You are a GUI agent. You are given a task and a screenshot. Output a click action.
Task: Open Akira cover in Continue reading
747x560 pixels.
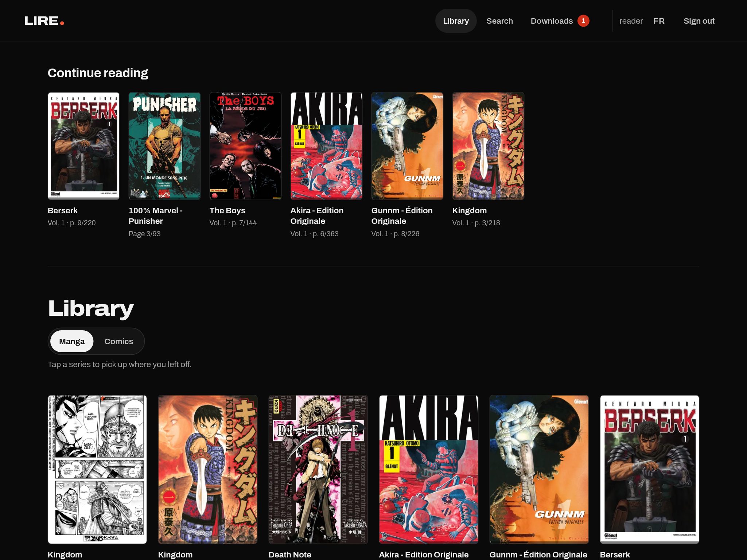[326, 146]
